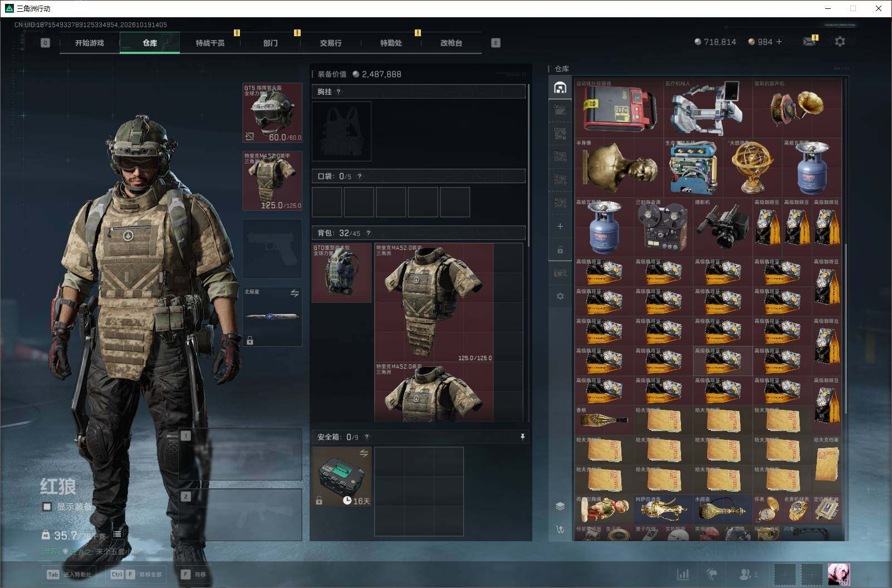The height and width of the screenshot is (588, 892).
Task: Show help for 安全箱 safe box
Action: click(x=367, y=437)
